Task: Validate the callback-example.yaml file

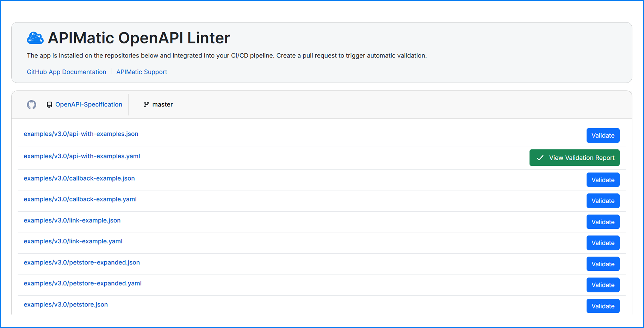Action: [603, 201]
